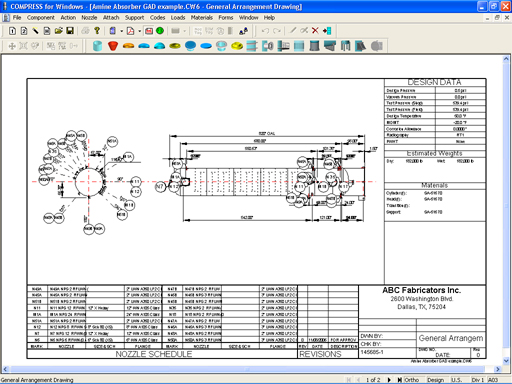512x384 pixels.
Task: Click the green circle toolbar icon
Action: click(160, 31)
